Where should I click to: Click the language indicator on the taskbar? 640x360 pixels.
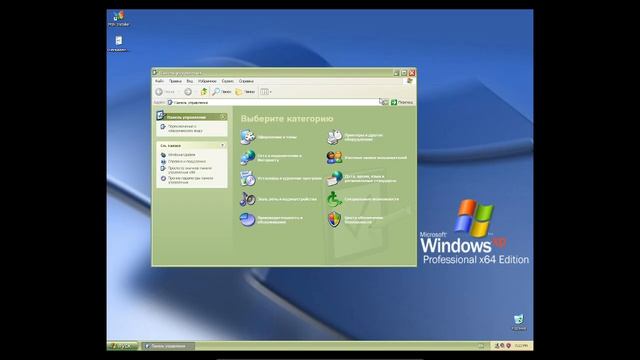tap(482, 346)
